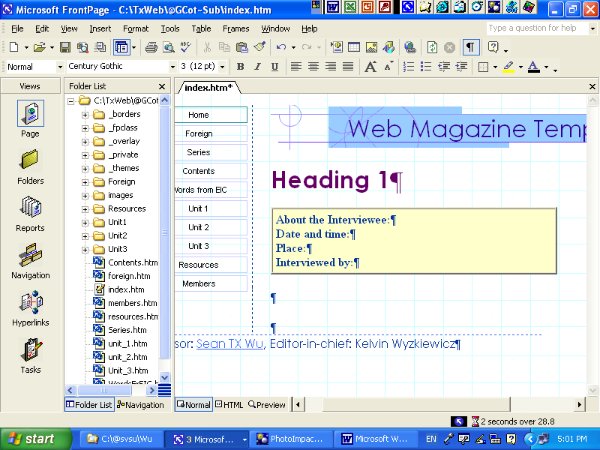Click the Navigation view icon
Image resolution: width=600 pixels, height=450 pixels.
coord(30,258)
